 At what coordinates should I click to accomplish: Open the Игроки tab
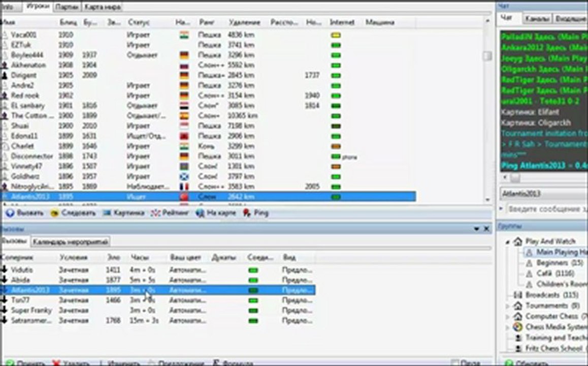(38, 7)
